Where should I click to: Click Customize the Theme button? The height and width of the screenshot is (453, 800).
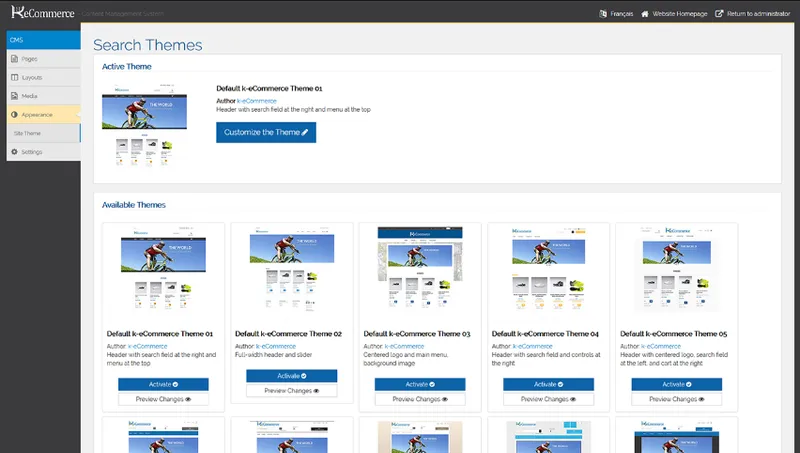pos(266,132)
